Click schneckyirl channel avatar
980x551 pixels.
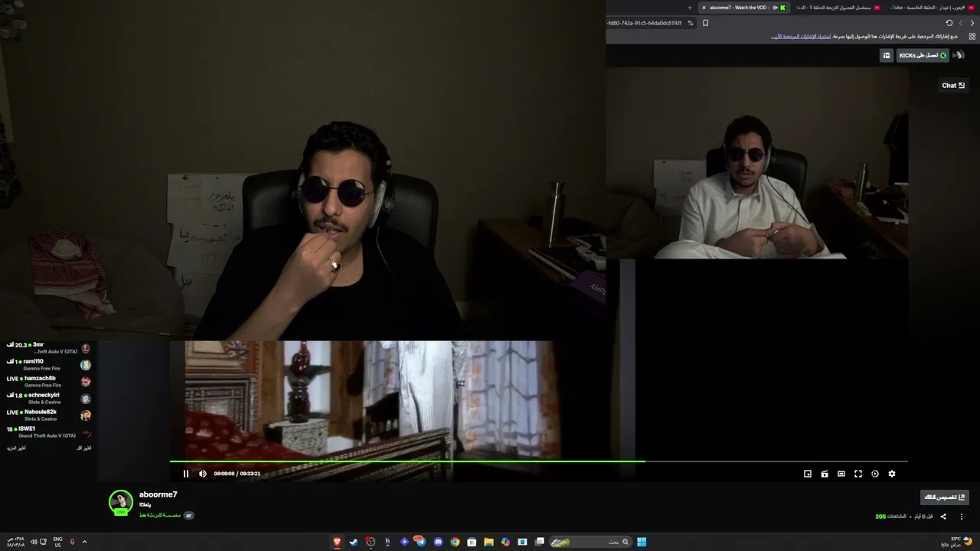coord(86,399)
